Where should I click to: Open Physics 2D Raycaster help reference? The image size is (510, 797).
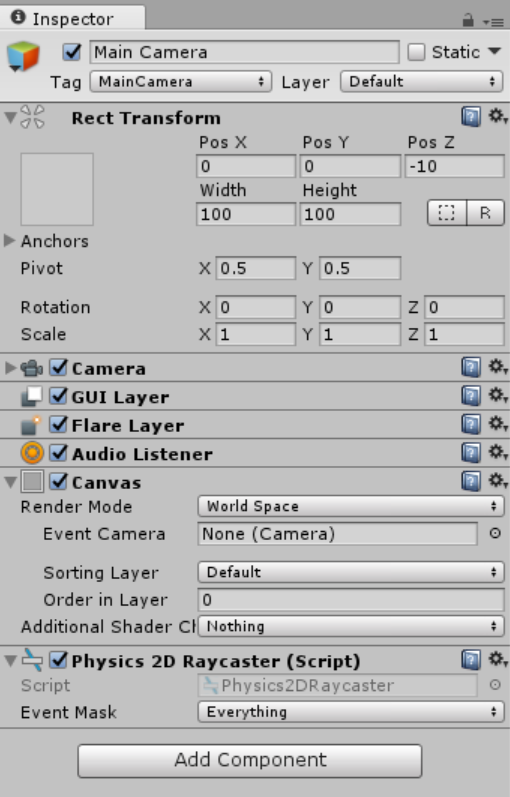point(471,660)
